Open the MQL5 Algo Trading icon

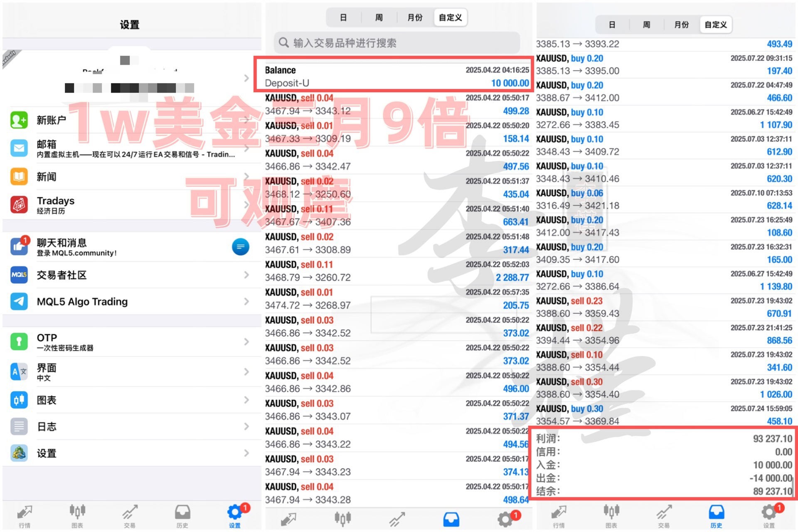coord(19,301)
